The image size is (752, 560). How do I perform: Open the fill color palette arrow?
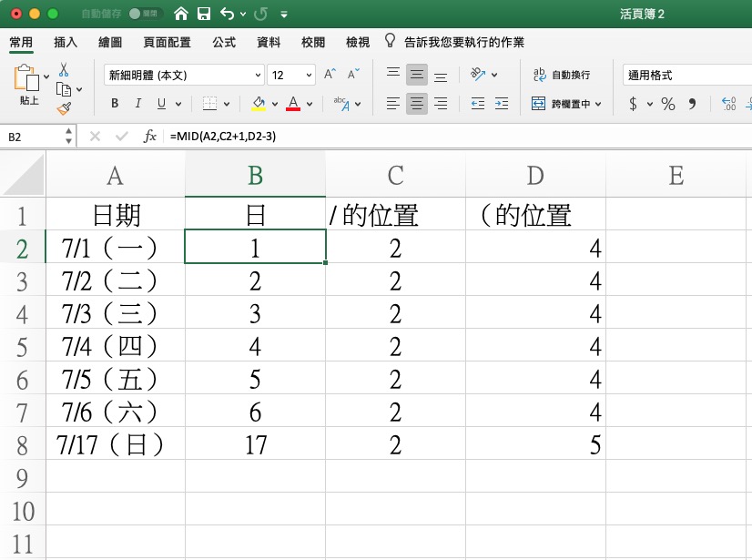pos(275,104)
